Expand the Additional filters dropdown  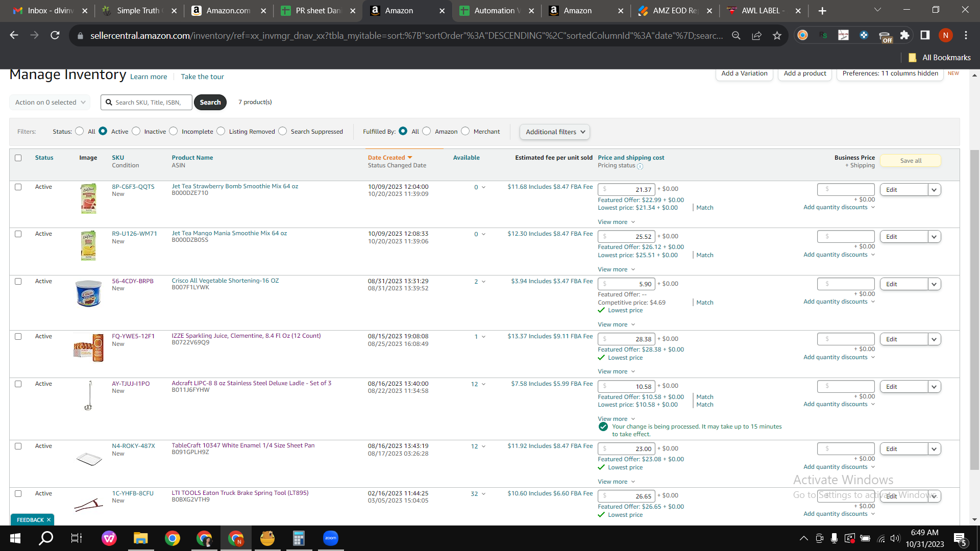point(555,132)
